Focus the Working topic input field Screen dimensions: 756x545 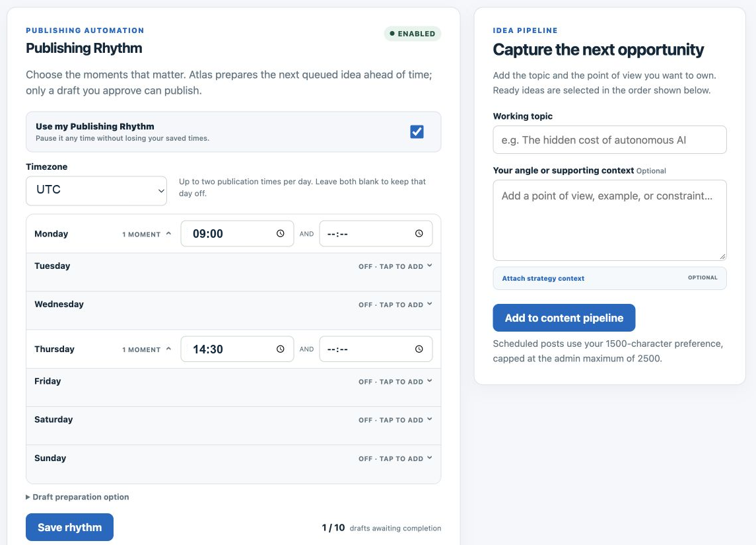point(609,140)
